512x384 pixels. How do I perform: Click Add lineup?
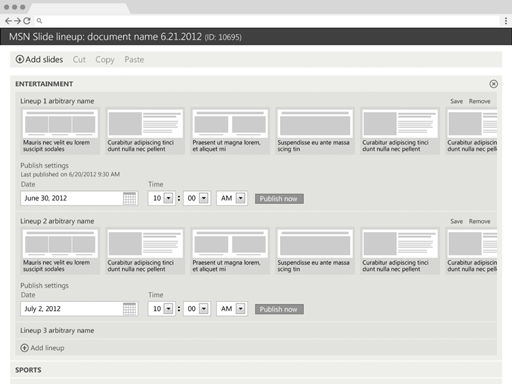42,348
